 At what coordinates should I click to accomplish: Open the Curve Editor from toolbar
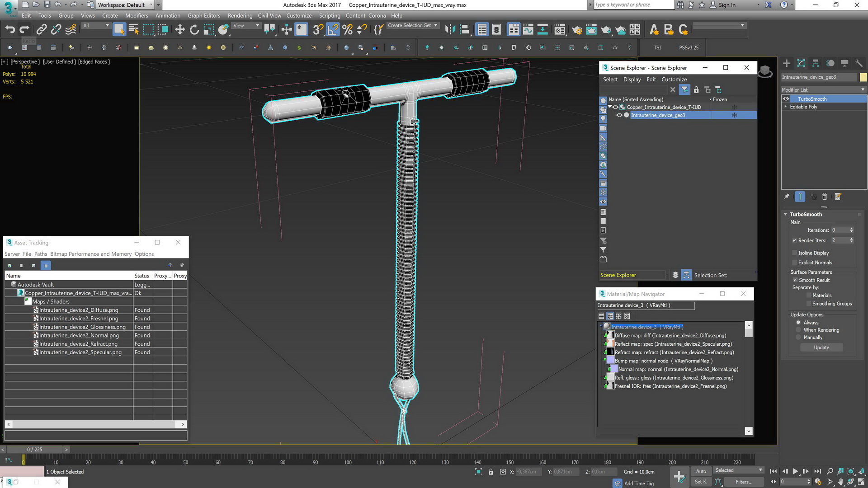pyautogui.click(x=528, y=30)
